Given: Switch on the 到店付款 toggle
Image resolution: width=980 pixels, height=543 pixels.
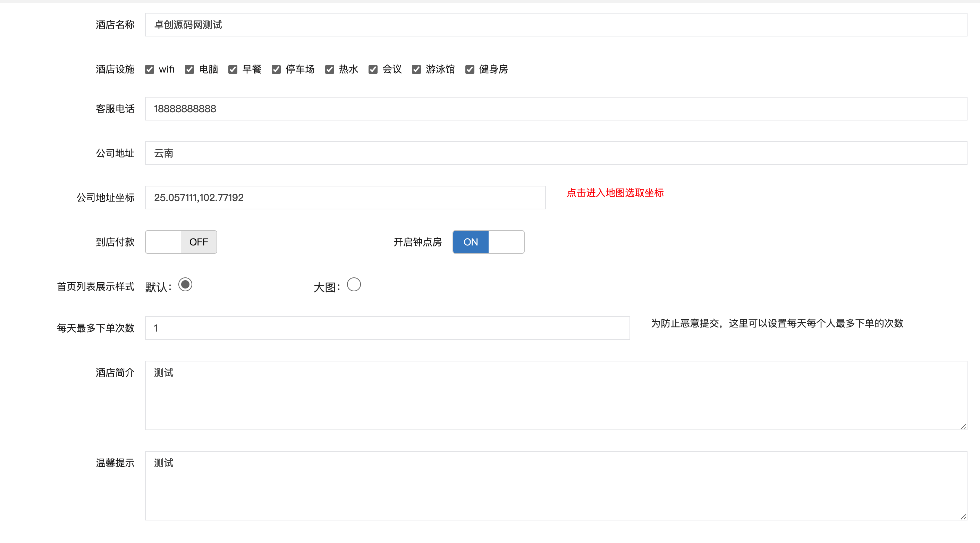Looking at the screenshot, I should [181, 242].
